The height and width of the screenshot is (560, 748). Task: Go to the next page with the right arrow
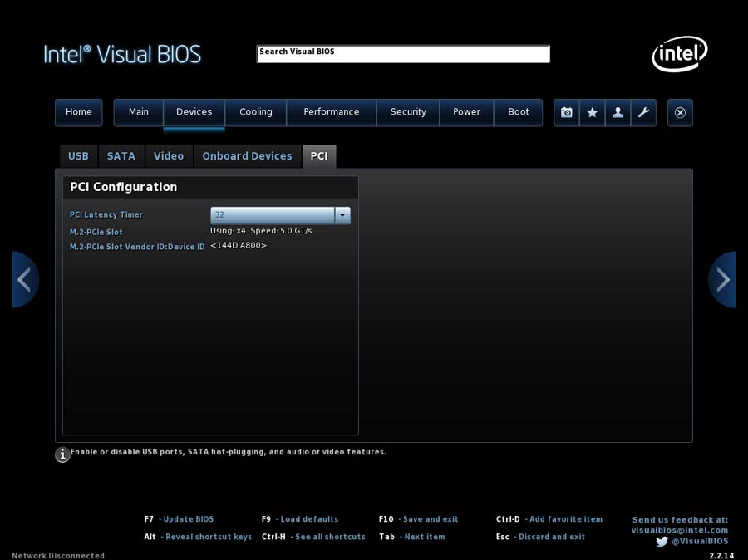pos(722,279)
